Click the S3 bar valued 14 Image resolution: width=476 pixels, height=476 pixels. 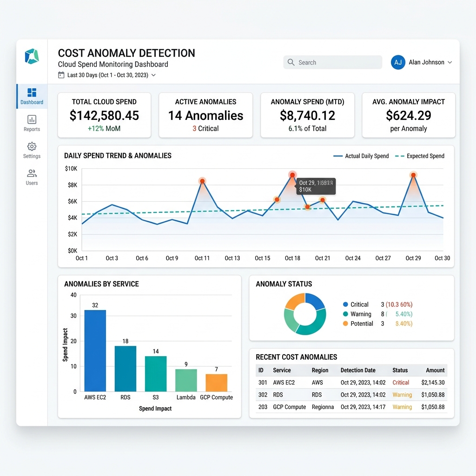(156, 374)
